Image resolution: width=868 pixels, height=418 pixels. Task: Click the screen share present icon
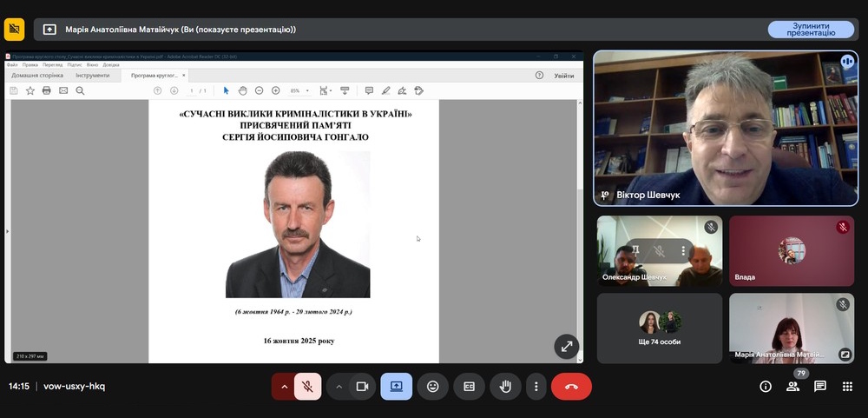click(x=397, y=387)
